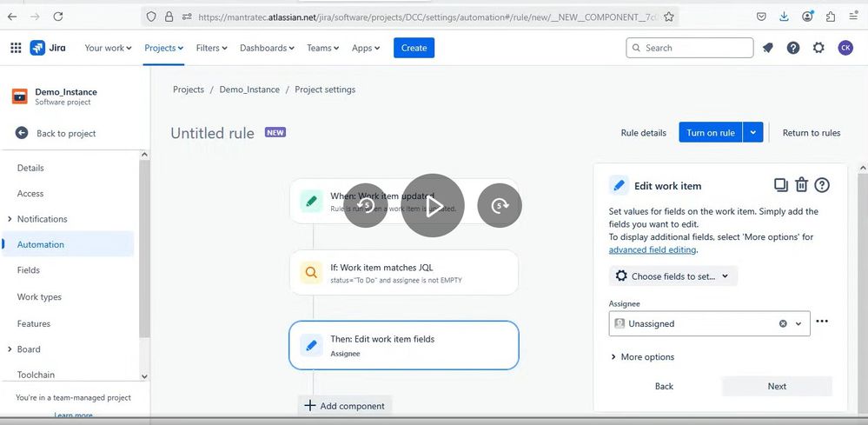This screenshot has height=425, width=868.
Task: Open the Jira help question mark icon
Action: tap(793, 48)
